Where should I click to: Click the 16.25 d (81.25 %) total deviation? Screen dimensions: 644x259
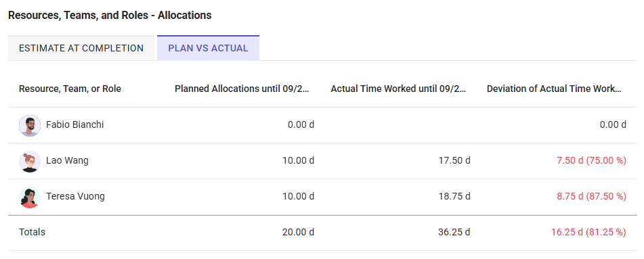pyautogui.click(x=588, y=233)
